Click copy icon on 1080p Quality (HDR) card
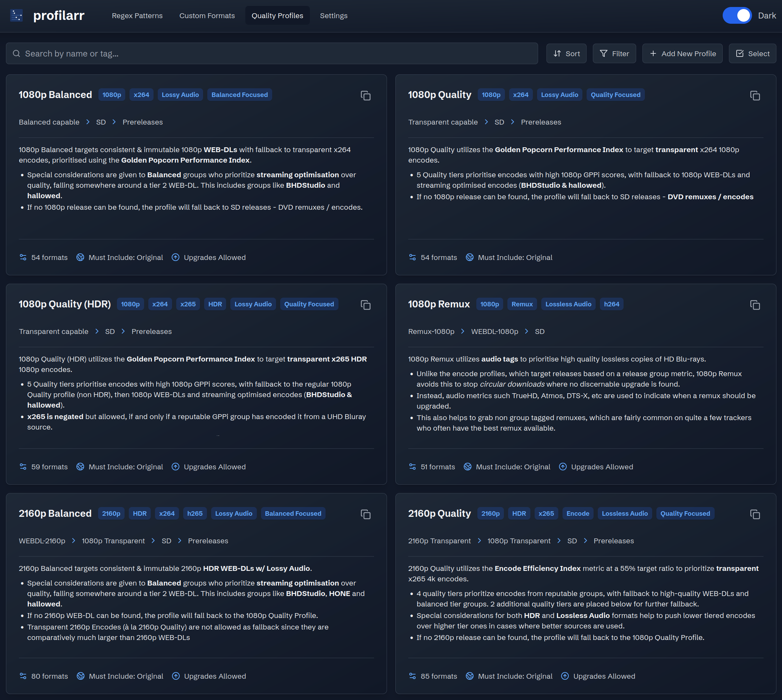 click(365, 305)
